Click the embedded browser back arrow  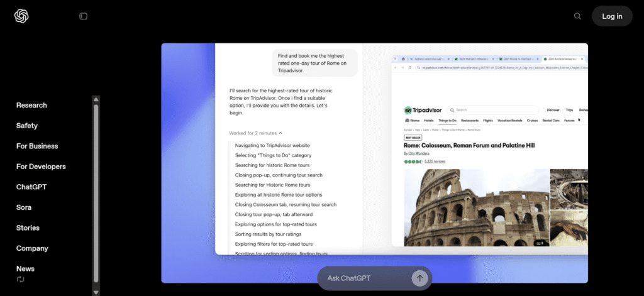(396, 67)
